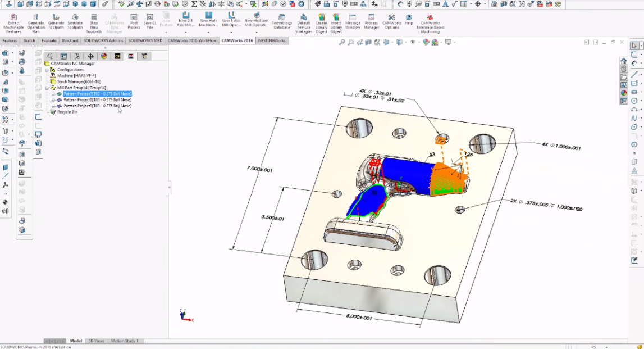Launch CAMWorks Tolerance Based Machining
Image resolution: width=644 pixels, height=349 pixels.
(430, 24)
